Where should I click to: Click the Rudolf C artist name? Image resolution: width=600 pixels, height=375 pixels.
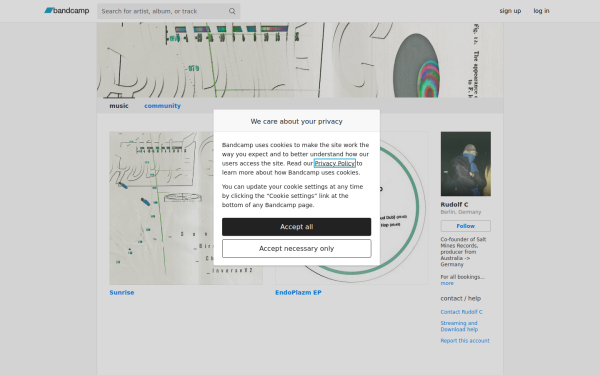pos(454,204)
